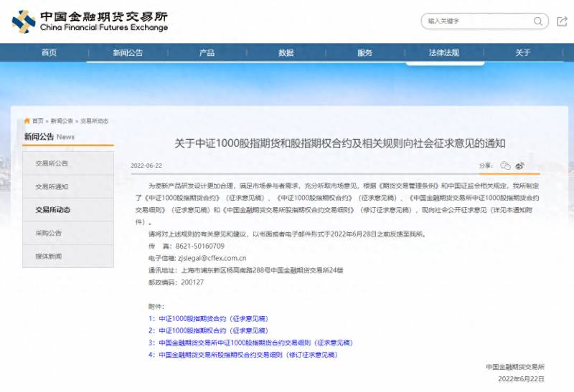Open attachment 1 中证1000股指期货合约（征求意见稿）

[x=208, y=318]
